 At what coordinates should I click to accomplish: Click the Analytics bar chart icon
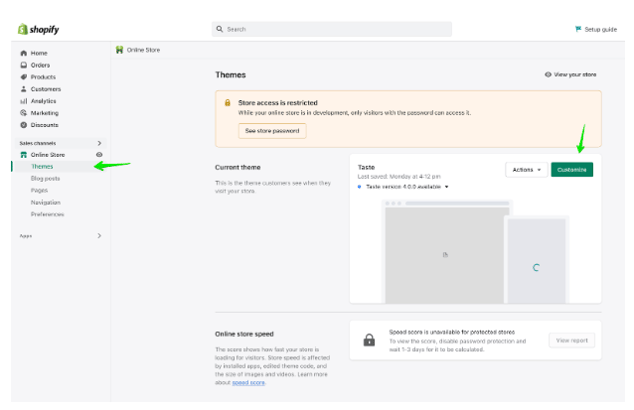pyautogui.click(x=23, y=101)
